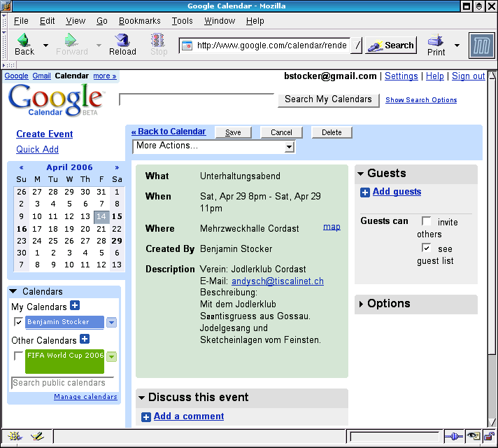Click the Stop toolbar icon

click(159, 45)
